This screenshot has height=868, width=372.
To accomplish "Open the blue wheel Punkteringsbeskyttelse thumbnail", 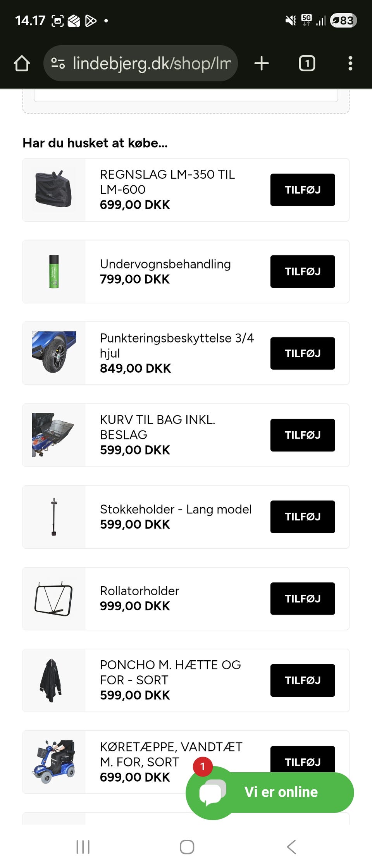I will pos(54,352).
